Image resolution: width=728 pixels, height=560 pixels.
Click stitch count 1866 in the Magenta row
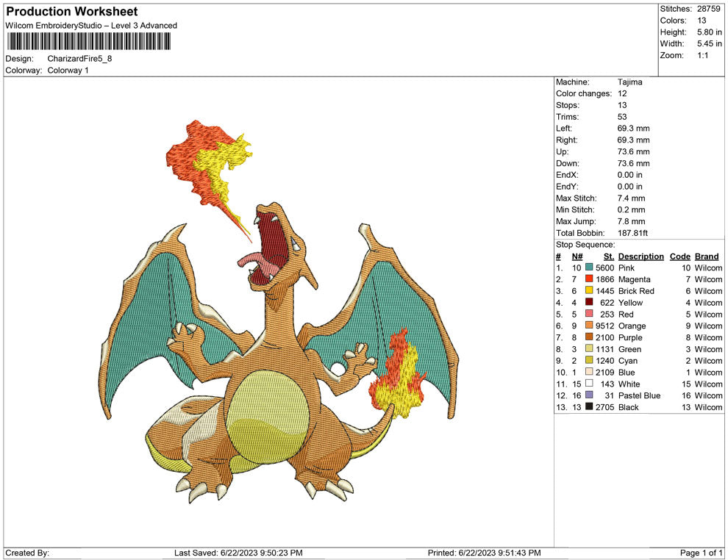coord(605,279)
